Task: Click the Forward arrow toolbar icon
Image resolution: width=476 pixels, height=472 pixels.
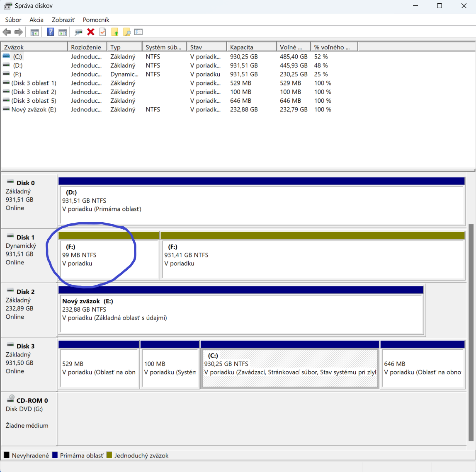Action: [x=19, y=32]
